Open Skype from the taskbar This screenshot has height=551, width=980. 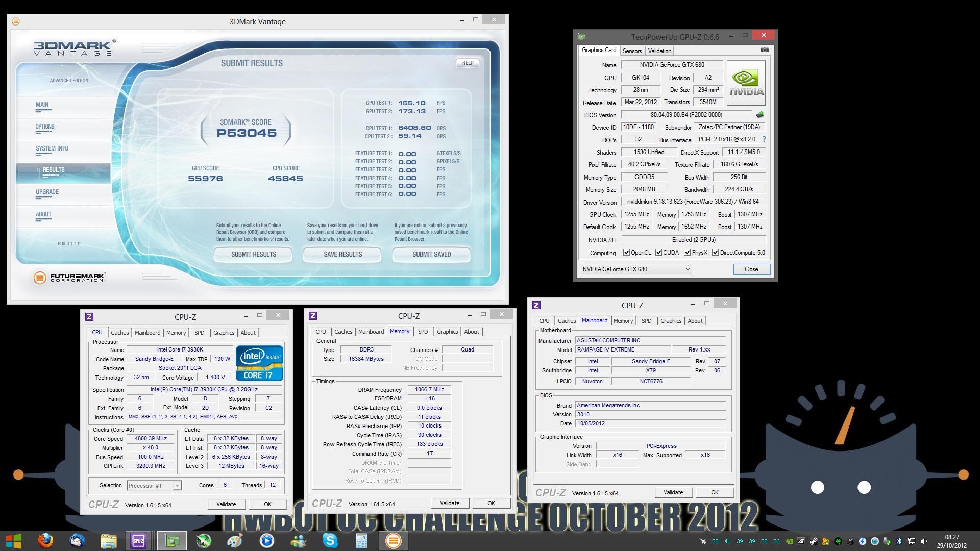pyautogui.click(x=330, y=541)
